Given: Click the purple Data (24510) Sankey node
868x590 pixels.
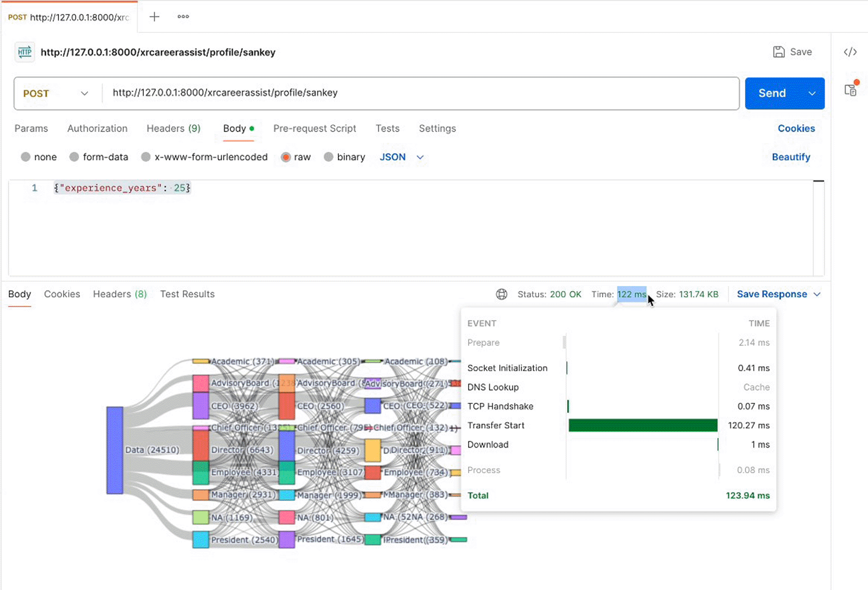Looking at the screenshot, I should [115, 450].
